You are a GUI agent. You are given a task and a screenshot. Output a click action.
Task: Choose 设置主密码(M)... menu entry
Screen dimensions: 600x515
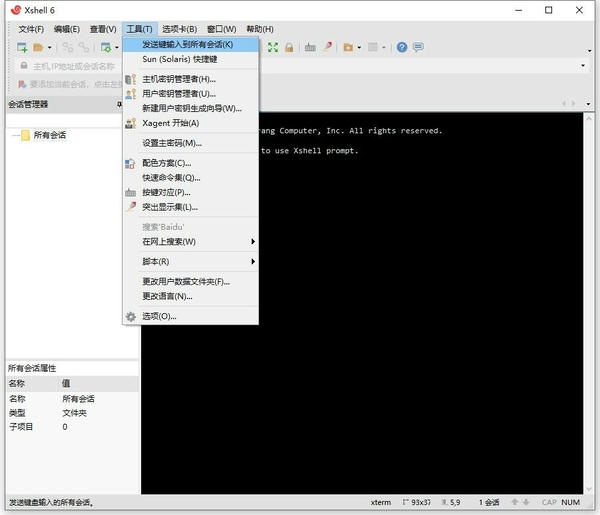tap(191, 143)
